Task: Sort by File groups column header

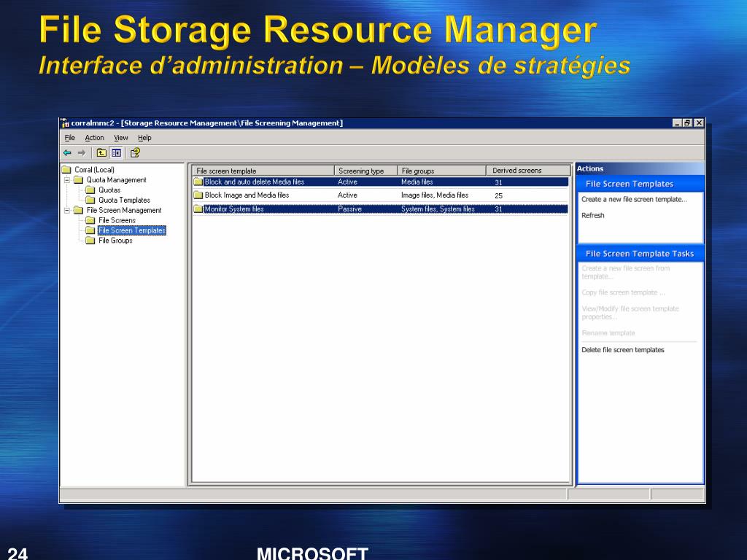Action: (441, 171)
